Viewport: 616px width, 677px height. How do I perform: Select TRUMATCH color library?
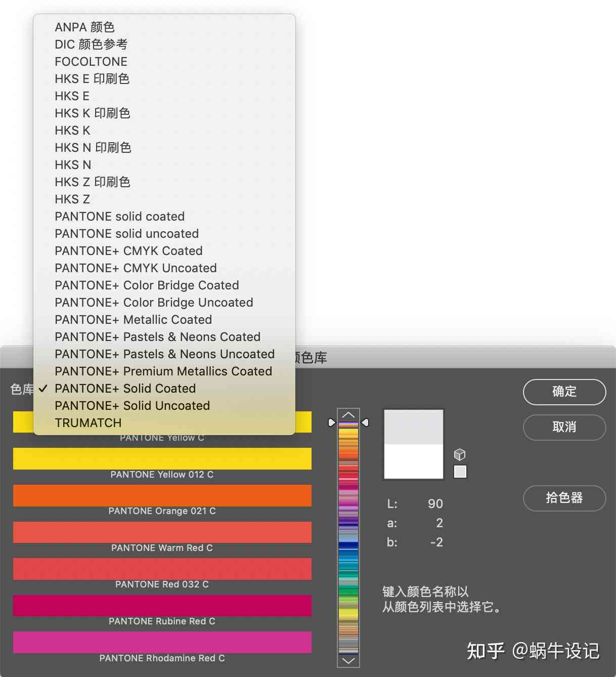point(164,422)
